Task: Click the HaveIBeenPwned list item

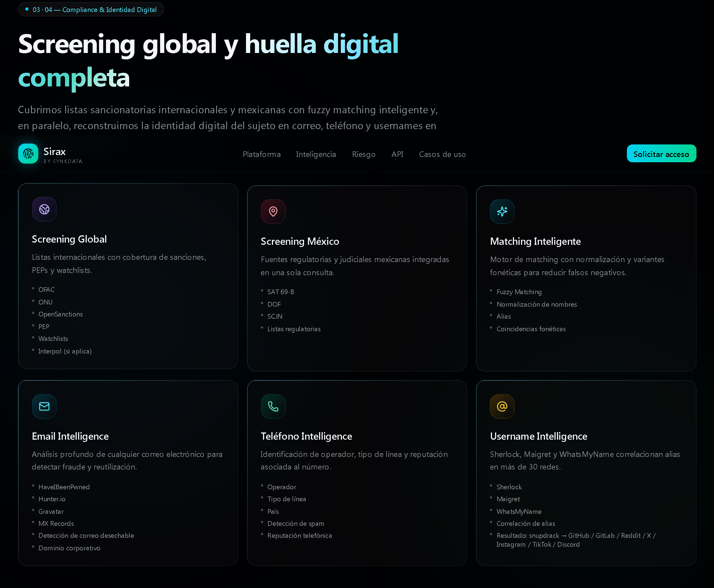Action: pos(64,487)
